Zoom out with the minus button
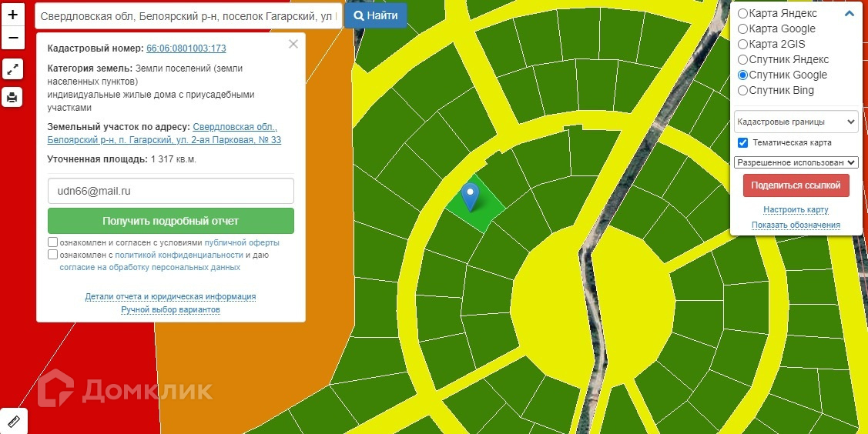The image size is (868, 434). pyautogui.click(x=13, y=38)
